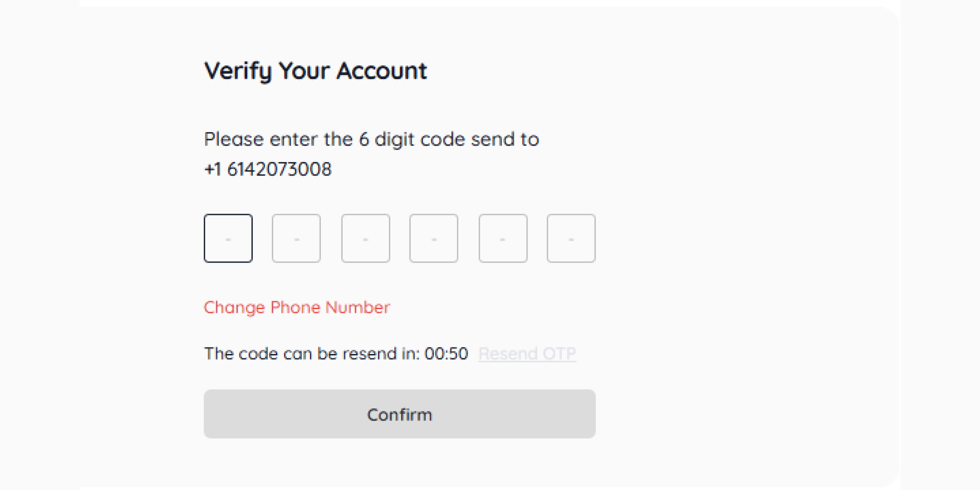Click the Verify Your Account heading
The image size is (980, 490).
pos(315,71)
